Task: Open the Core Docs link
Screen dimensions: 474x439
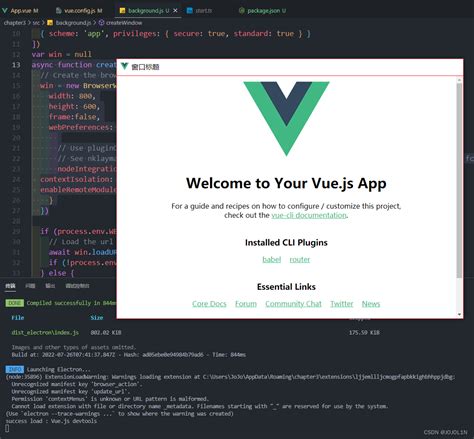Action: pyautogui.click(x=209, y=304)
